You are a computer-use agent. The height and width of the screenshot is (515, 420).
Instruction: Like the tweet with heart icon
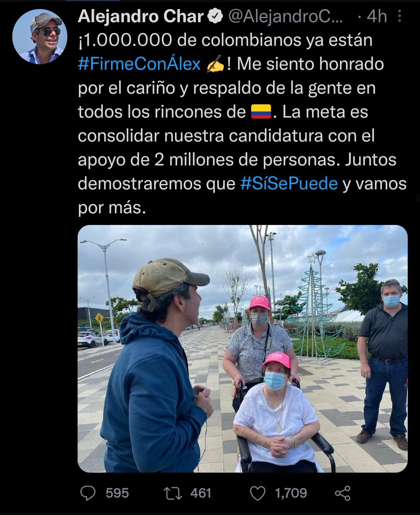(x=258, y=494)
